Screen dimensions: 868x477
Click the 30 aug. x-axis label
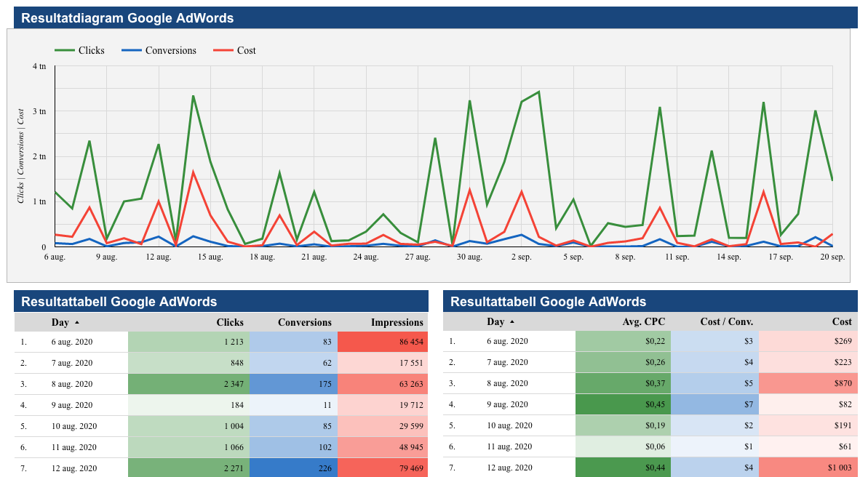tap(469, 257)
